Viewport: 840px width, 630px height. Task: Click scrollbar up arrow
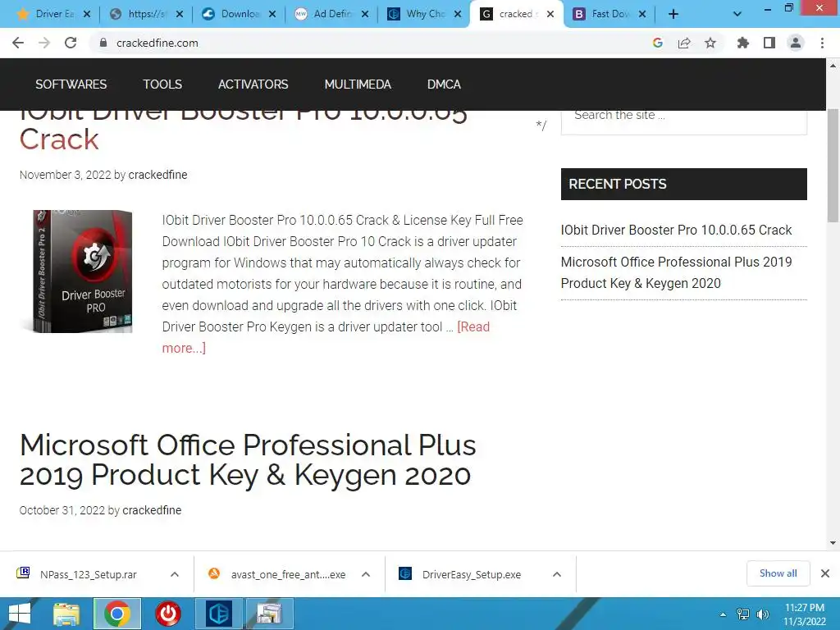pos(833,66)
